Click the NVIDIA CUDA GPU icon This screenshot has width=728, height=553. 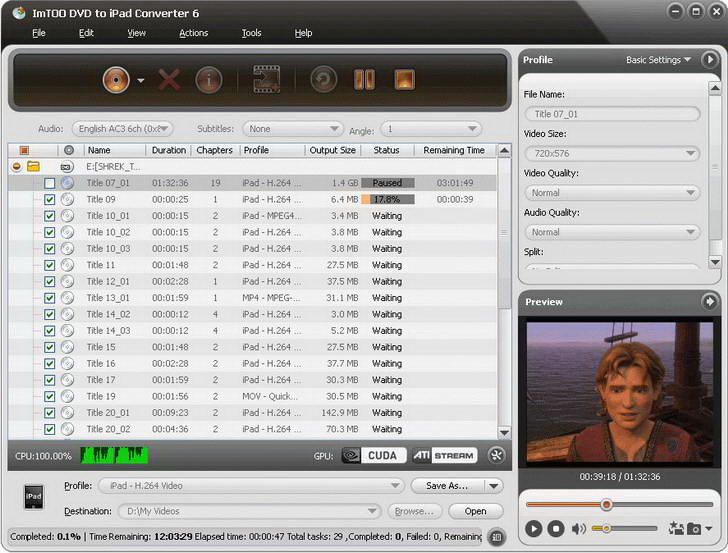[374, 455]
